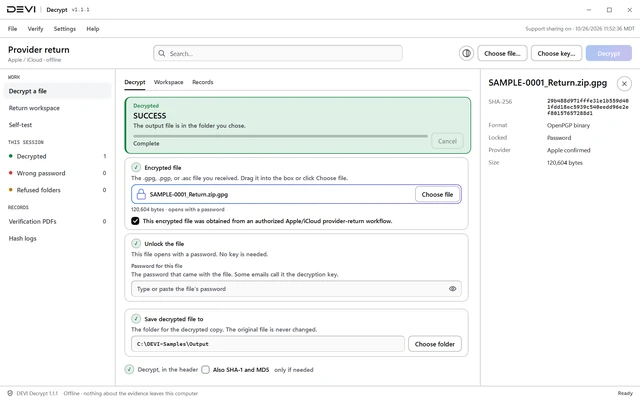Open Self-test in the sidebar
This screenshot has height=400, width=640.
[57, 124]
